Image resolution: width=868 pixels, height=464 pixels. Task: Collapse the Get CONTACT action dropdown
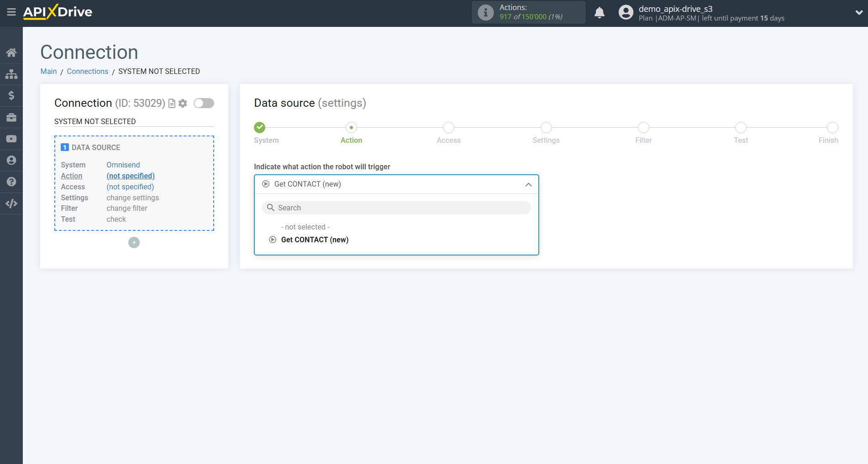point(528,184)
